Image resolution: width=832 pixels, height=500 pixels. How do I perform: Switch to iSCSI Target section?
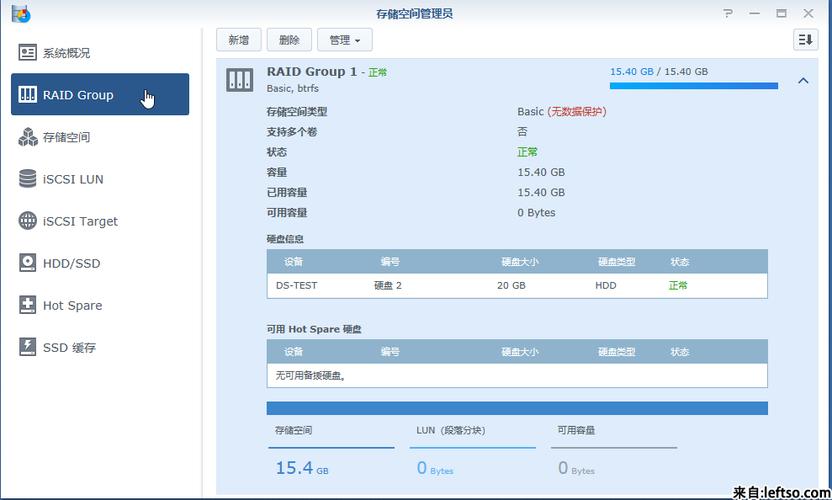pyautogui.click(x=100, y=221)
